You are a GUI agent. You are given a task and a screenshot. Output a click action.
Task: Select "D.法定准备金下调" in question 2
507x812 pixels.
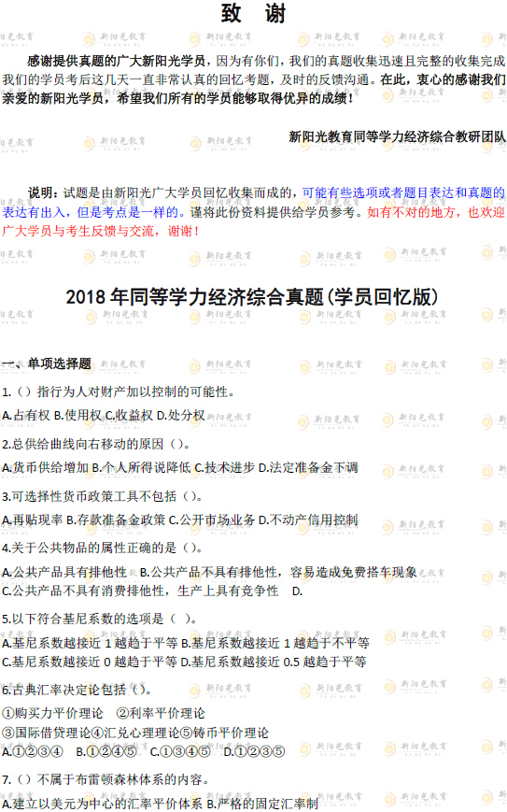308,467
